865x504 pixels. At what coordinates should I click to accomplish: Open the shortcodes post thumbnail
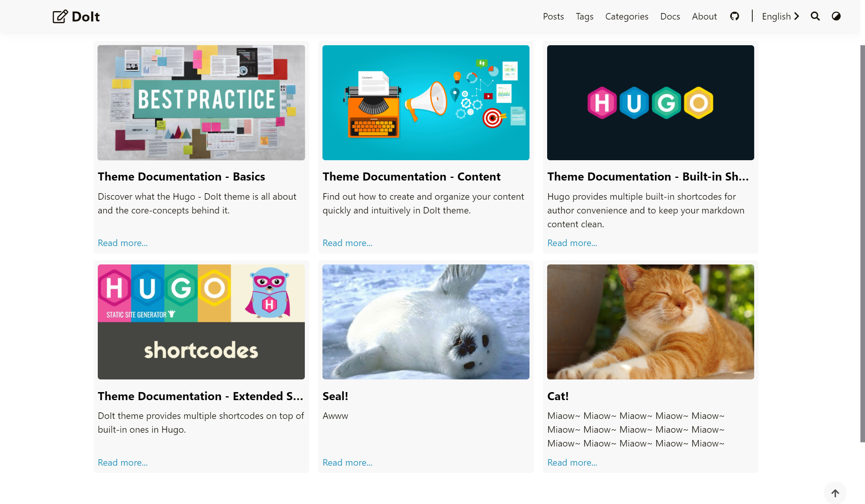pyautogui.click(x=201, y=322)
